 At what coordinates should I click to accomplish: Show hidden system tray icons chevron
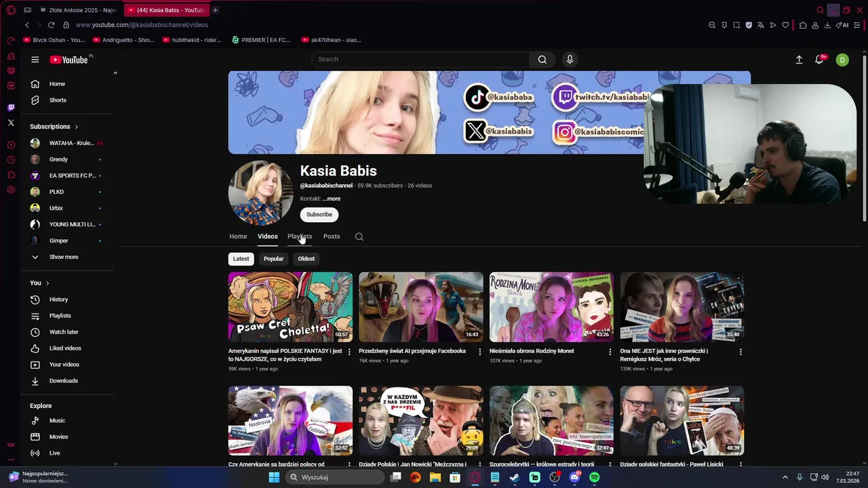tap(785, 477)
